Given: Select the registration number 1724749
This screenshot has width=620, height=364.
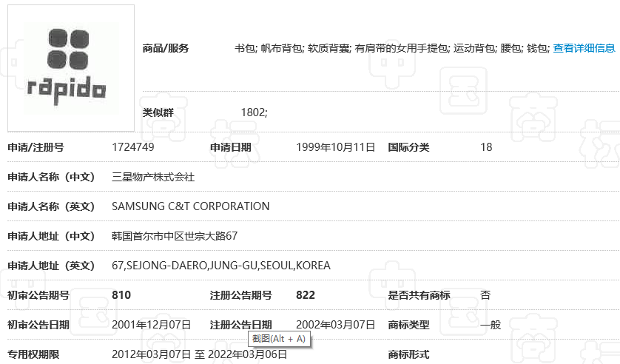Looking at the screenshot, I should click(x=133, y=147).
